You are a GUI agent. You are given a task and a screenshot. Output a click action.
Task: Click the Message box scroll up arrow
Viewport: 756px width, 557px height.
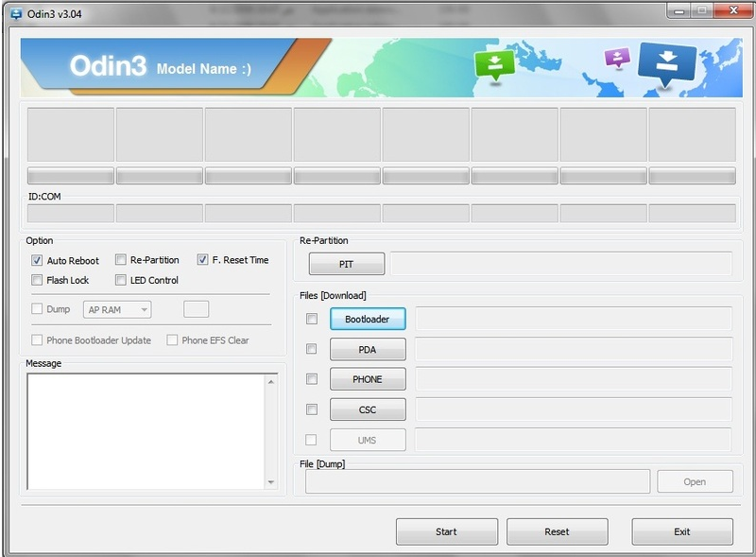tap(271, 382)
